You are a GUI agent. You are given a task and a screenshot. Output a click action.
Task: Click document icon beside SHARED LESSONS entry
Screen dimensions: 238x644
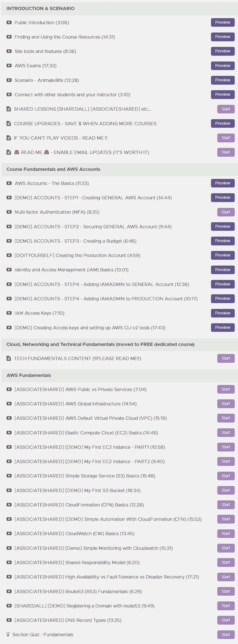tap(9, 109)
